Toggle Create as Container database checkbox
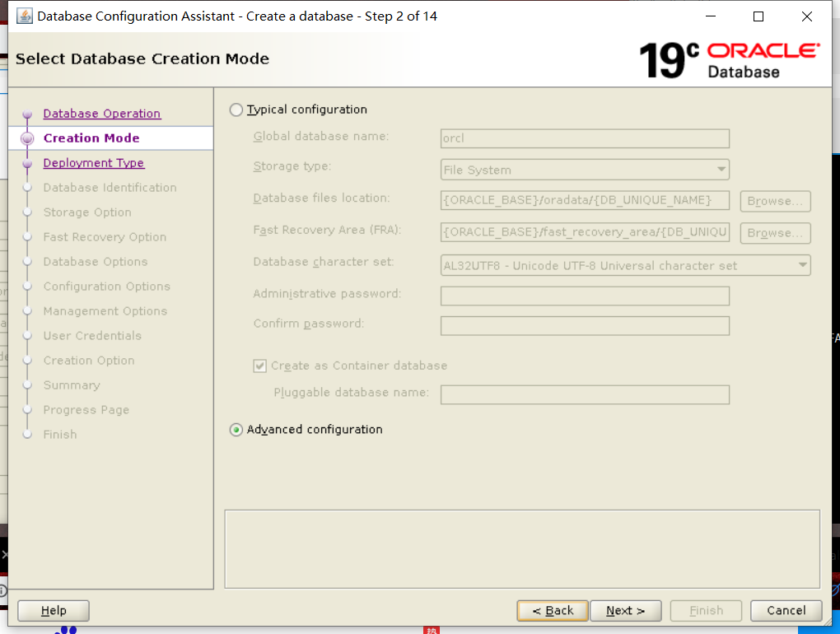The height and width of the screenshot is (634, 840). coord(259,366)
